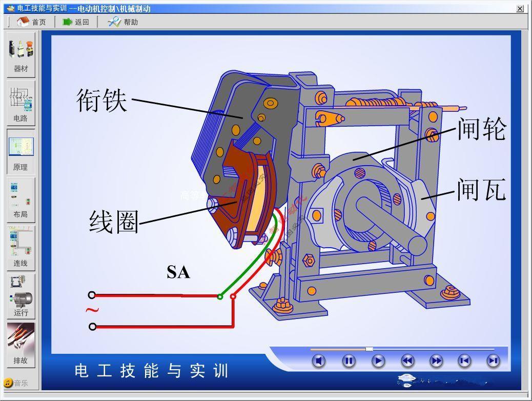Image resolution: width=532 pixels, height=401 pixels.
Task: Click the playback progress slider handle
Action: (x=369, y=349)
